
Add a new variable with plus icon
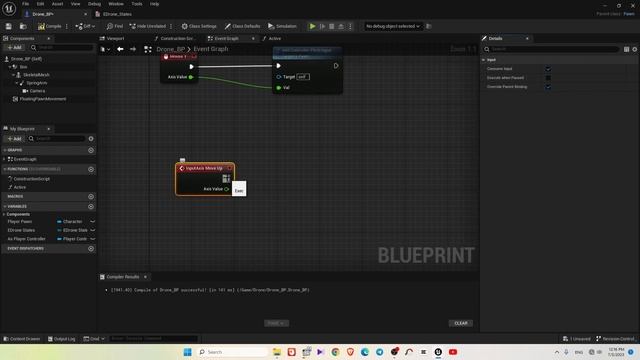pyautogui.click(x=91, y=207)
